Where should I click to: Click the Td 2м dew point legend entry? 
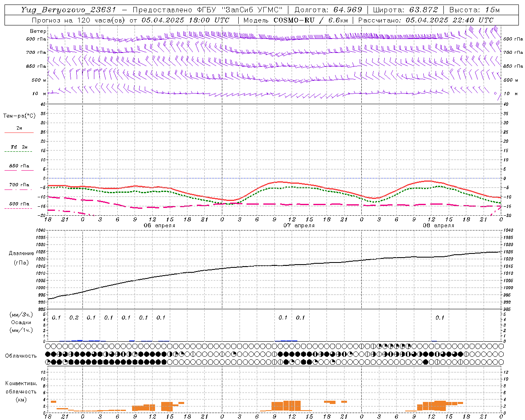[x=19, y=147]
